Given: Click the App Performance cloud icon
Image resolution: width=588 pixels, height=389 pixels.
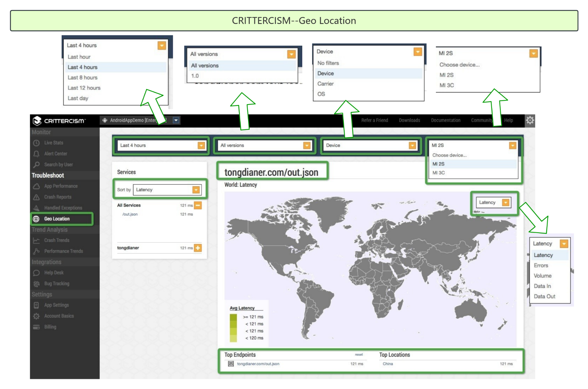Looking at the screenshot, I should (x=37, y=186).
